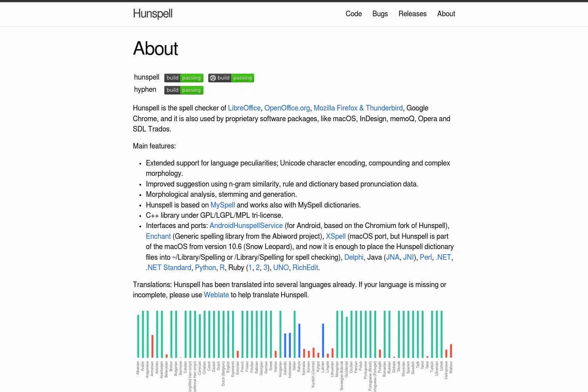
Task: Open the LibreOffice link
Action: 244,108
